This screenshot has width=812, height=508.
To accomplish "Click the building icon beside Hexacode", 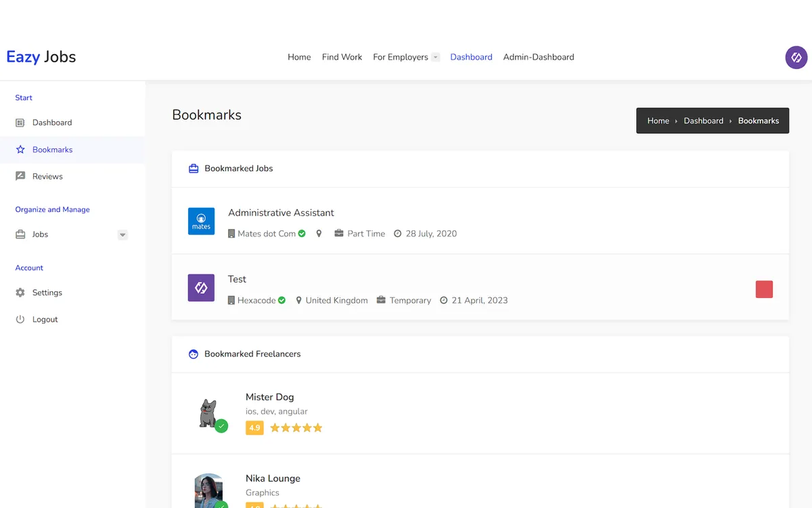I will point(231,300).
